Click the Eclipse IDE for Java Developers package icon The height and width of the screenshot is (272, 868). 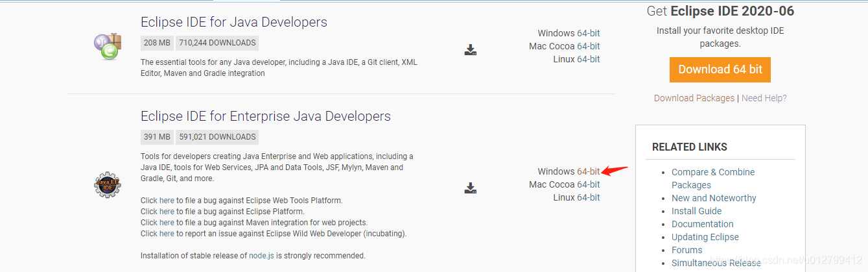click(x=107, y=47)
